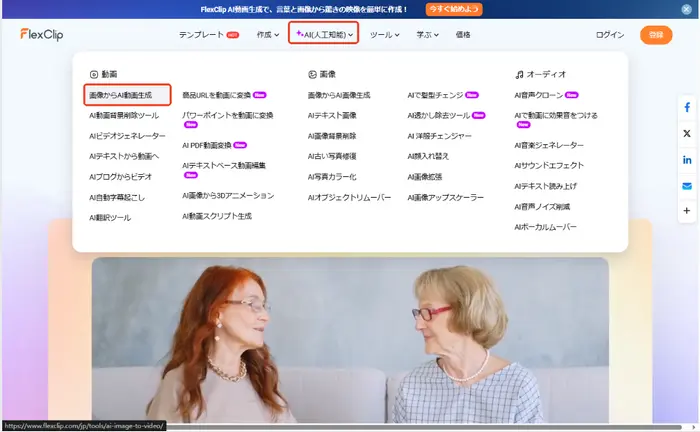Share page on LinkedIn

[x=687, y=159]
